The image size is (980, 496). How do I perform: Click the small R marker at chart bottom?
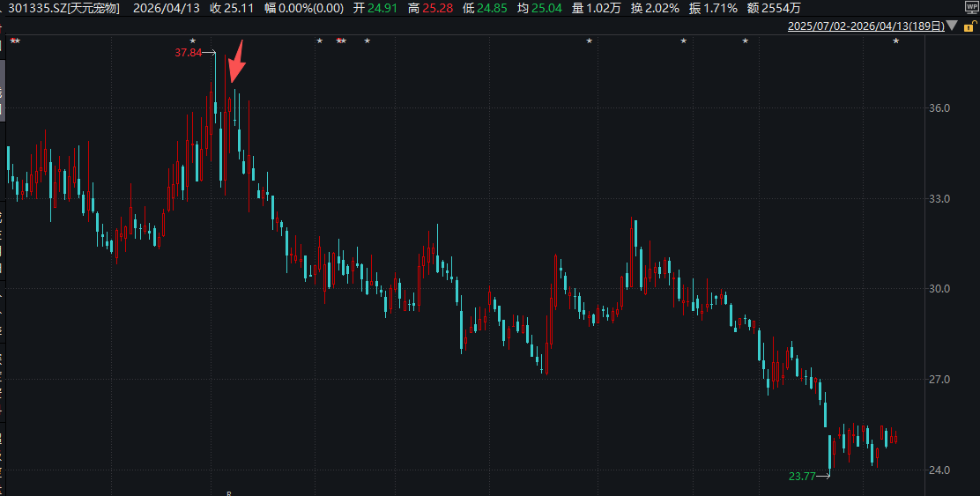point(228,492)
